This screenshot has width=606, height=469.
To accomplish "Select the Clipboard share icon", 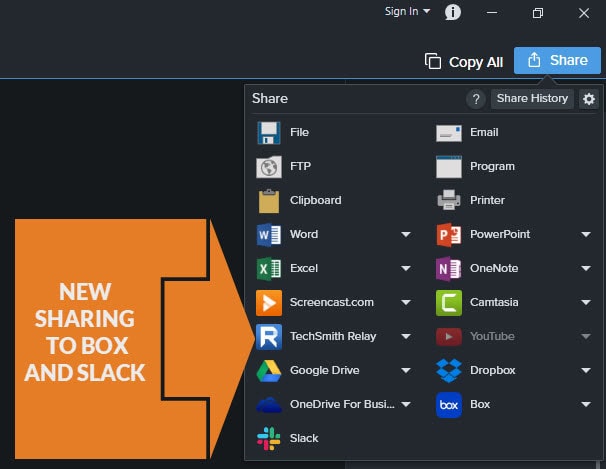I will coord(269,201).
